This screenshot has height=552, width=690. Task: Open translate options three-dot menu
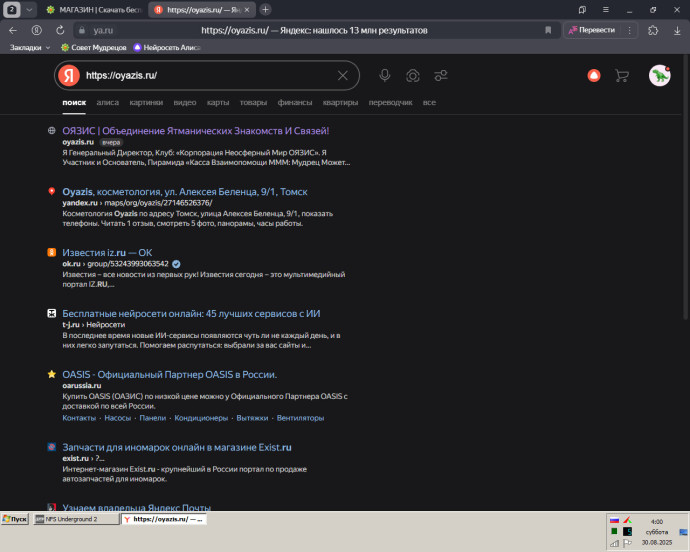[630, 30]
